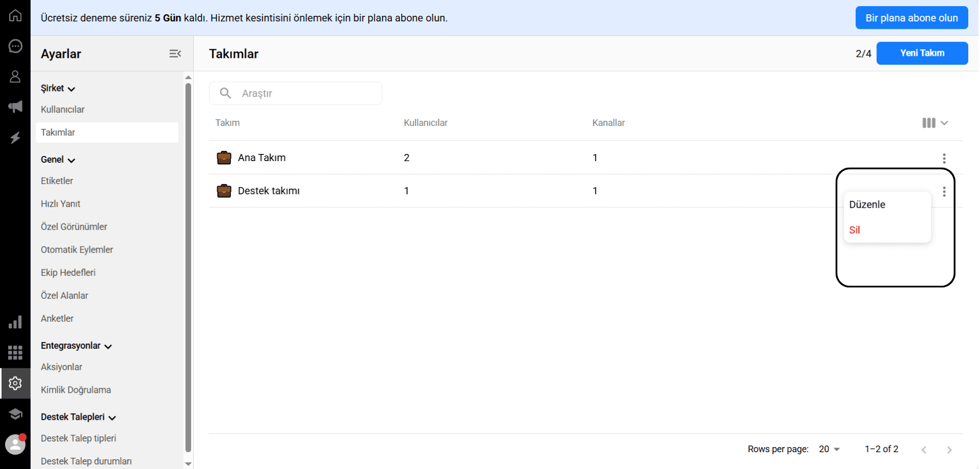
Task: Open the campaigns megaphone icon
Action: point(15,106)
